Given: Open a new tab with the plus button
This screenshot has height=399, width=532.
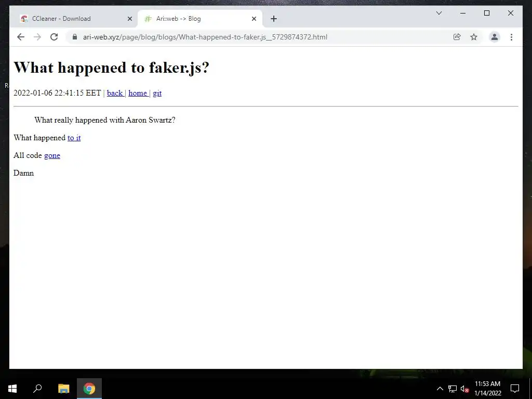Looking at the screenshot, I should coord(274,19).
